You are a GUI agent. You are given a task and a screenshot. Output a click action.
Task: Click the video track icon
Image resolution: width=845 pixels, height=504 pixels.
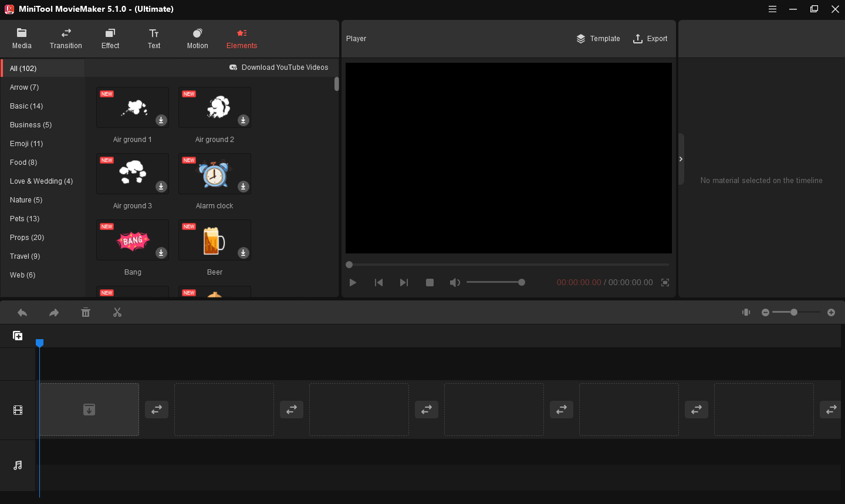(18, 410)
